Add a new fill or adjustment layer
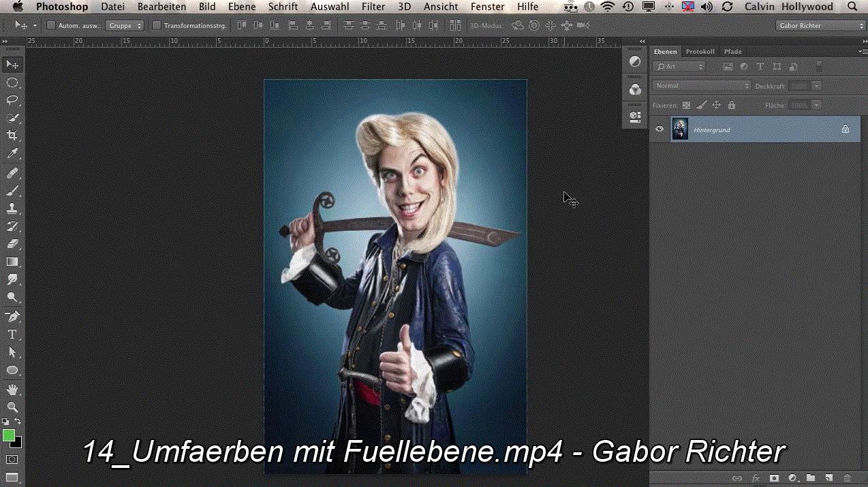The image size is (868, 487). point(792,478)
